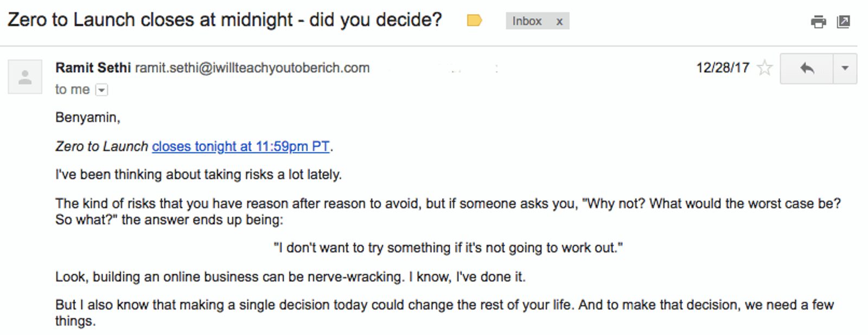The height and width of the screenshot is (335, 868).
Task: Click Ramit Sethi's email address
Action: tap(252, 68)
